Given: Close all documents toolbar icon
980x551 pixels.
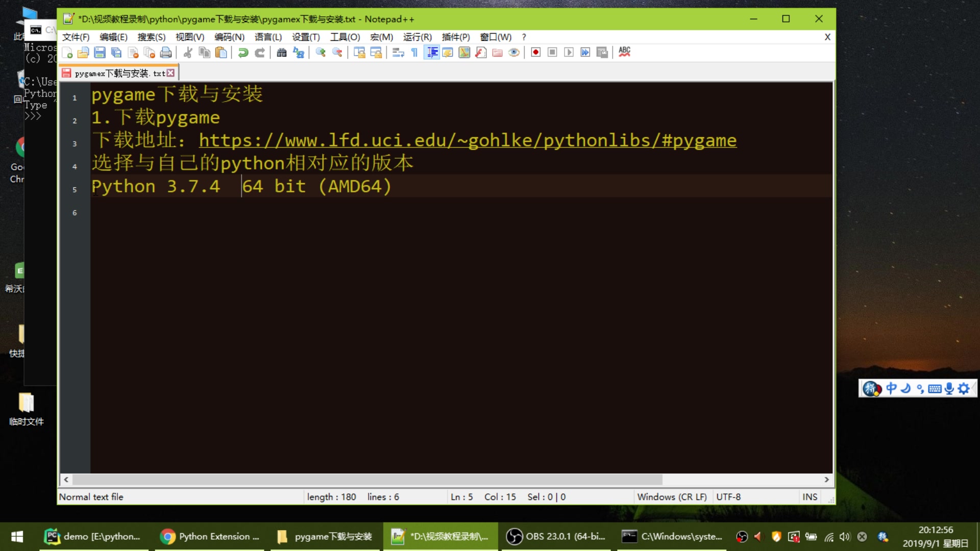Looking at the screenshot, I should 150,53.
